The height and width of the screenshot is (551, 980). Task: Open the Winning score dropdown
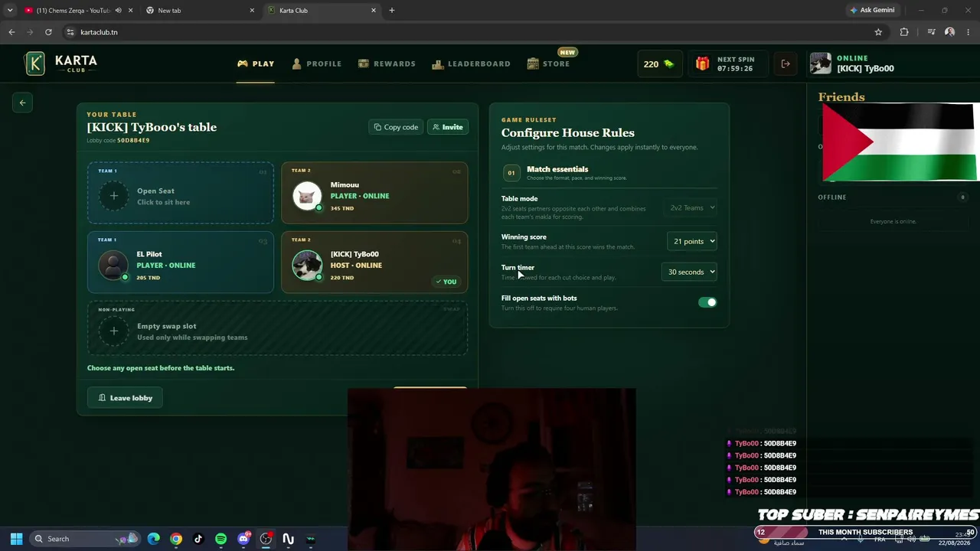692,241
